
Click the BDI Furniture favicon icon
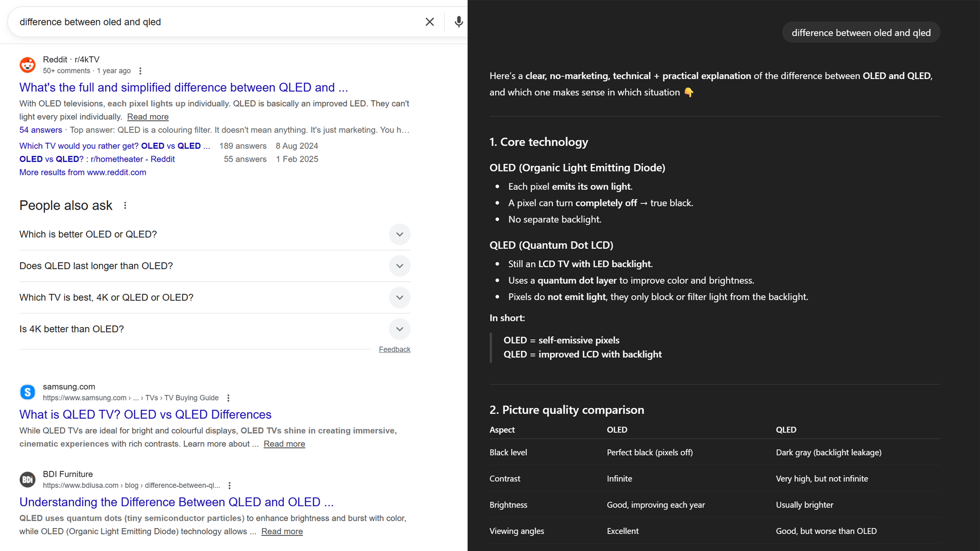[x=28, y=480]
